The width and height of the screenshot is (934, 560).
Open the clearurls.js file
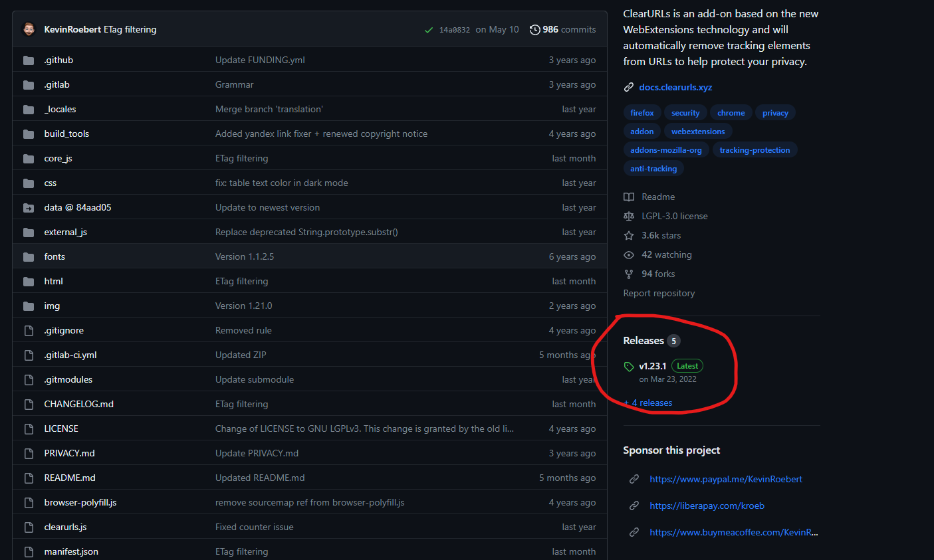tap(65, 527)
